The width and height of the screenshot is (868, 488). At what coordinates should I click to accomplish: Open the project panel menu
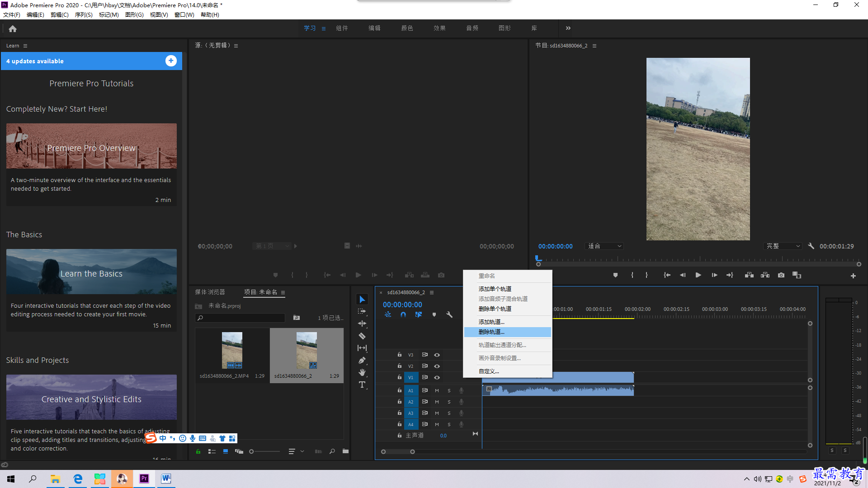pos(283,292)
